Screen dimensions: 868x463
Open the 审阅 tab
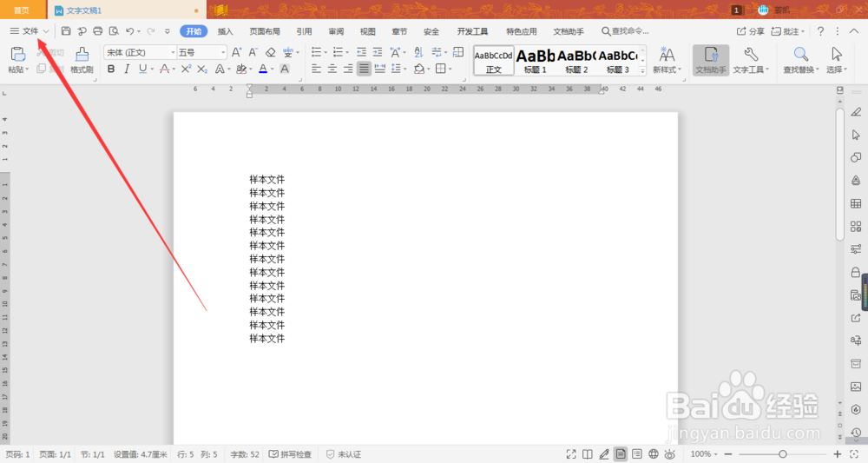(x=336, y=31)
